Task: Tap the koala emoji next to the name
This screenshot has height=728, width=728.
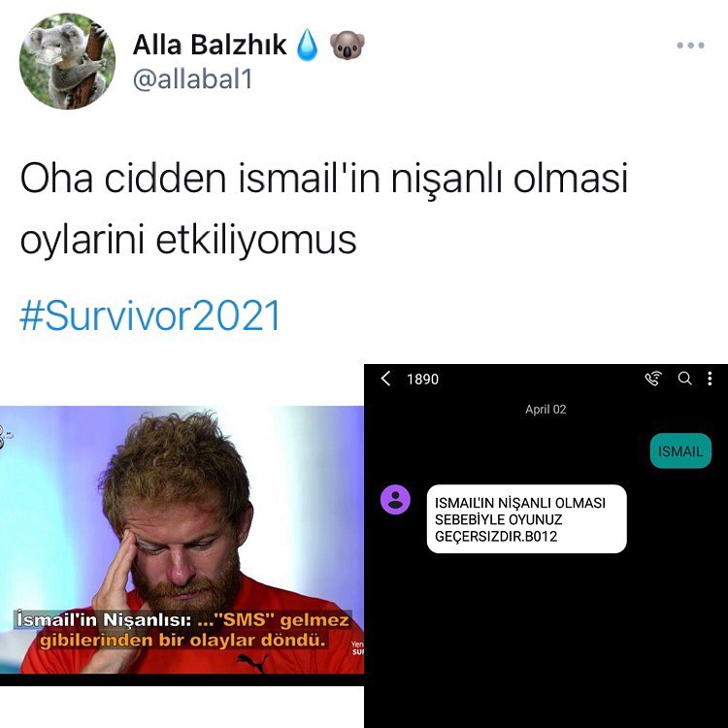Action: click(347, 45)
